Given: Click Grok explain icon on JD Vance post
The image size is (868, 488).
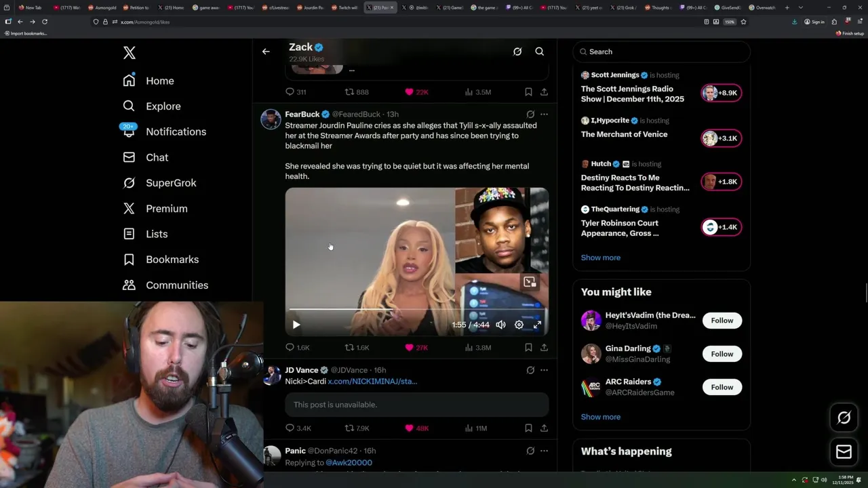Looking at the screenshot, I should pyautogui.click(x=530, y=370).
